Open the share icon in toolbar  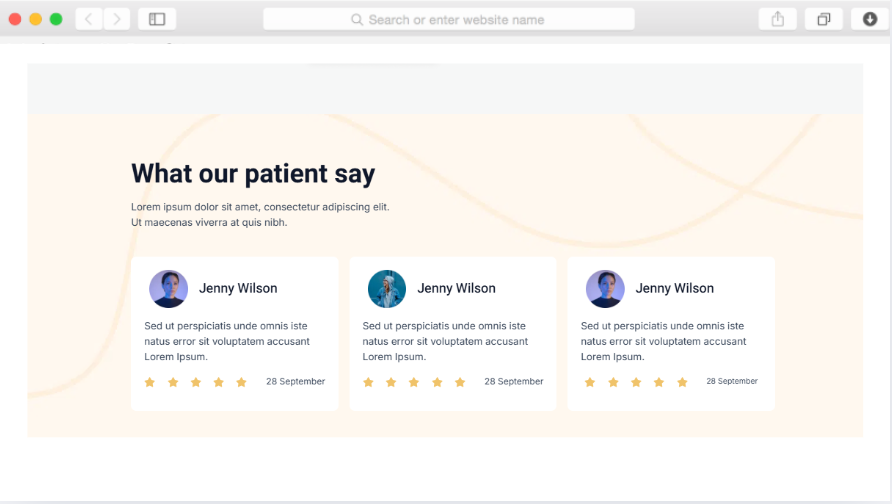(x=778, y=19)
